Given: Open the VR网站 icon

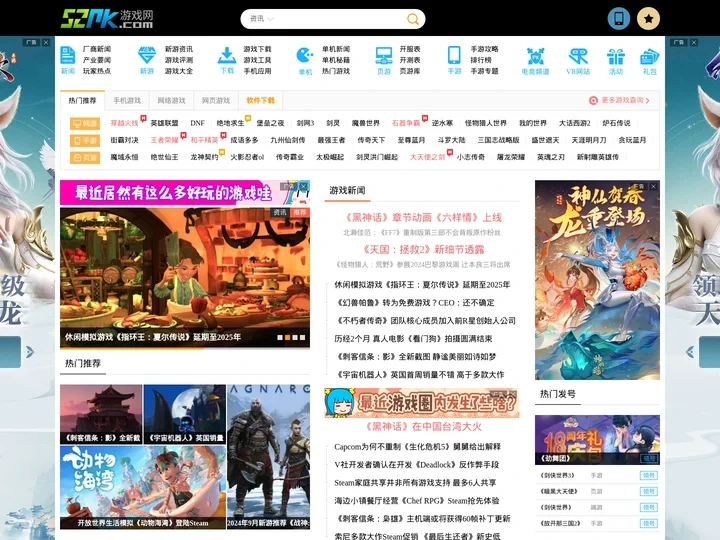Looking at the screenshot, I should (578, 61).
